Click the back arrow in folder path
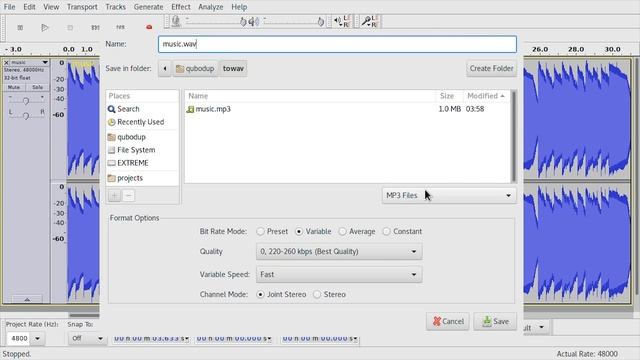The image size is (640, 360). coord(164,69)
